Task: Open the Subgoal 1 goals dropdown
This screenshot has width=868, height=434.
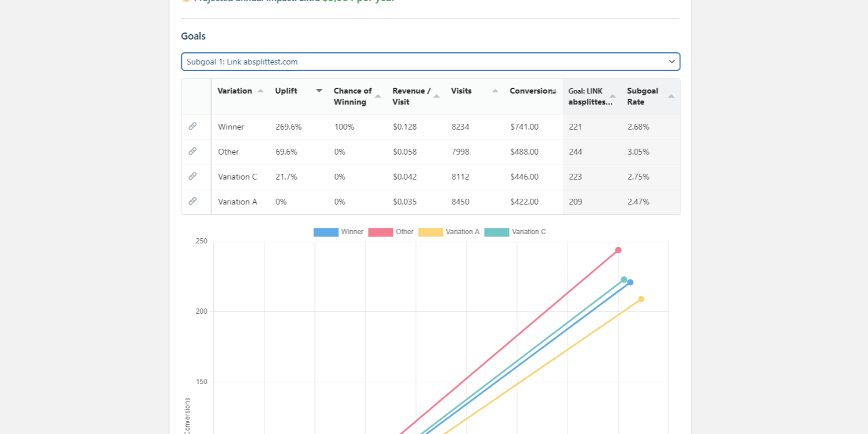Action: [x=430, y=62]
